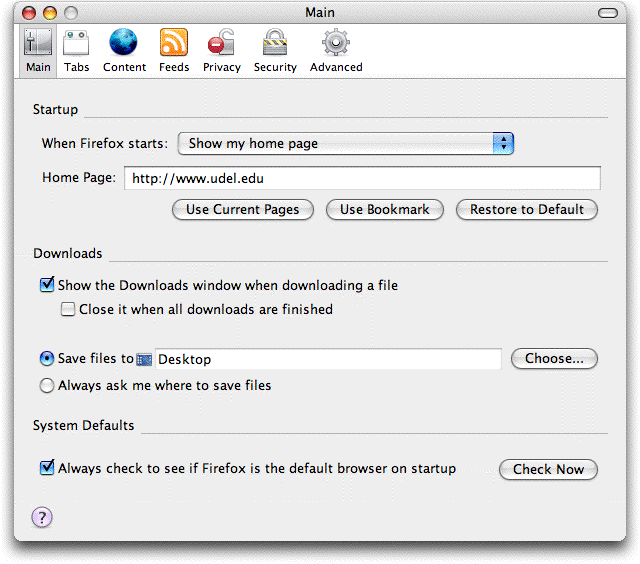This screenshot has width=640, height=564.
Task: Click the Use Current Pages button
Action: tap(243, 210)
